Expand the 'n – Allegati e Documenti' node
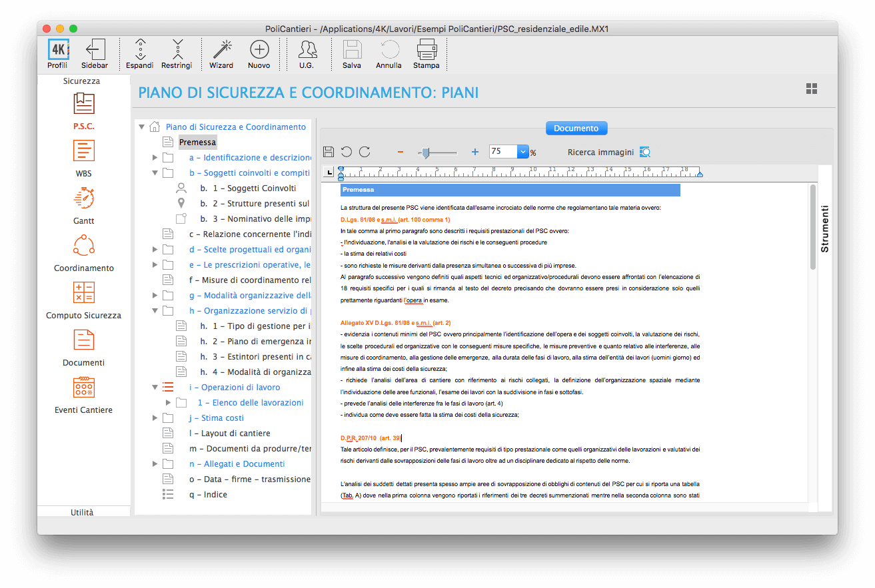Viewport: 875px width, 588px height. 155,464
